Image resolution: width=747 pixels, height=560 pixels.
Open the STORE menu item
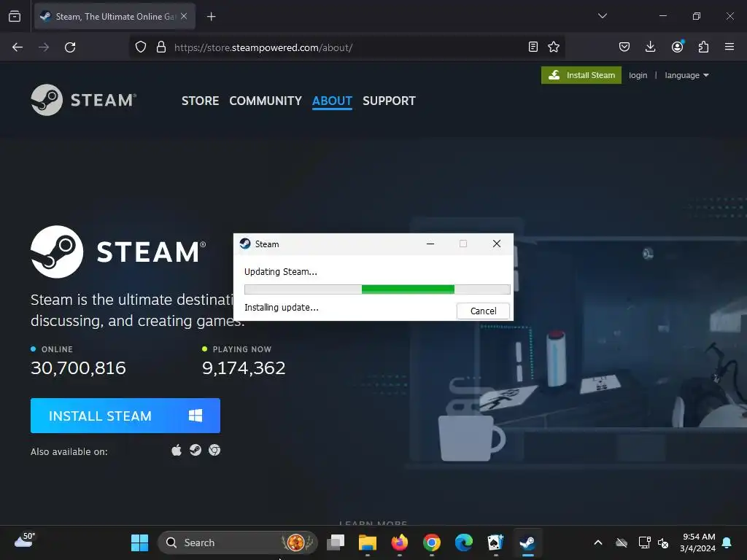pos(200,101)
